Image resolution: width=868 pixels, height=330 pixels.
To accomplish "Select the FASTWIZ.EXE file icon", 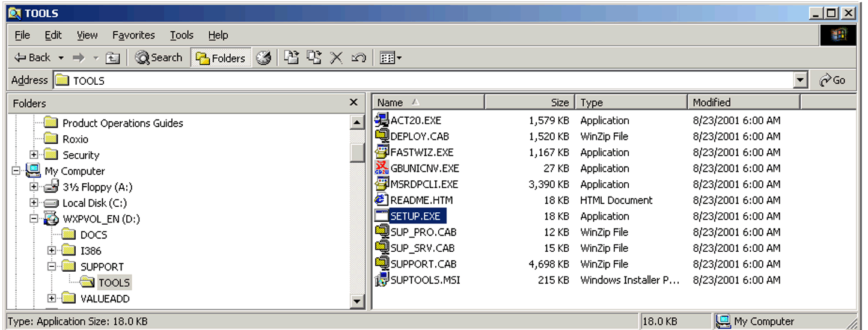I will tap(382, 152).
